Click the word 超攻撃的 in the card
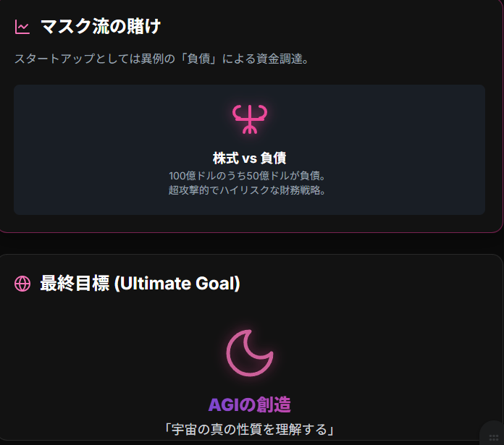 click(188, 190)
